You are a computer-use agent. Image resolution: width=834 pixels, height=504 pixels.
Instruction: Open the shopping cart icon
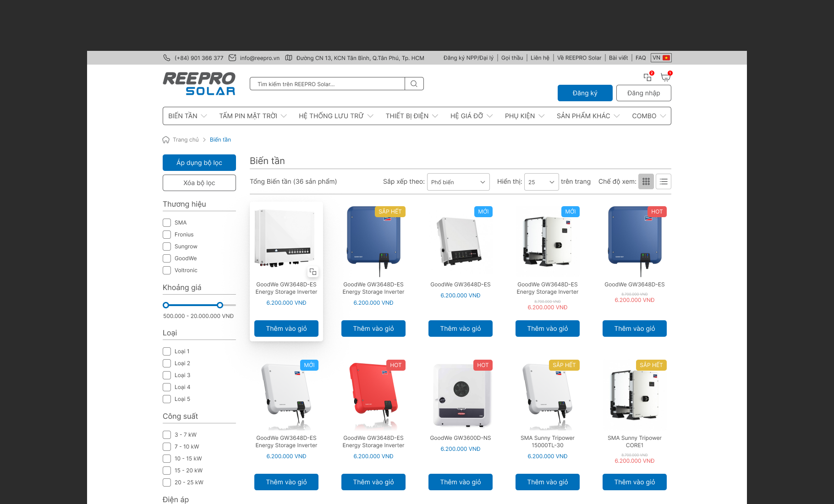coord(666,77)
